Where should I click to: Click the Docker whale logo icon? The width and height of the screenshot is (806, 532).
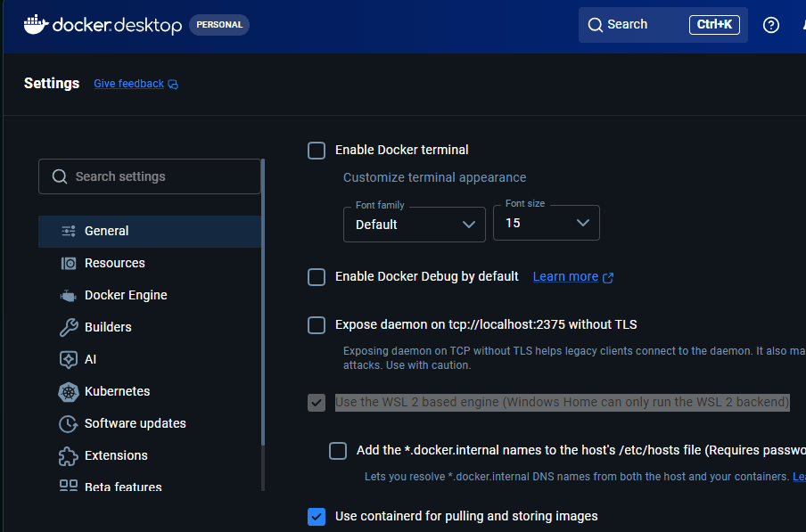pos(36,24)
